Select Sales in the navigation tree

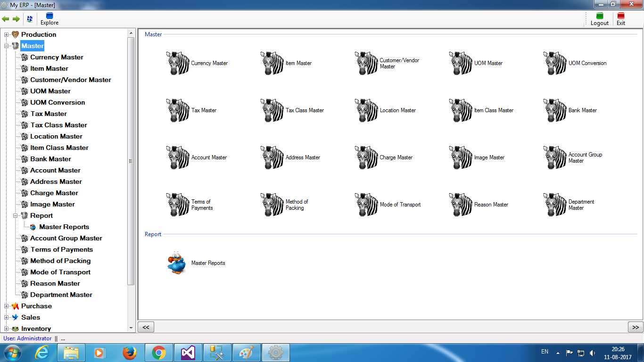(31, 317)
